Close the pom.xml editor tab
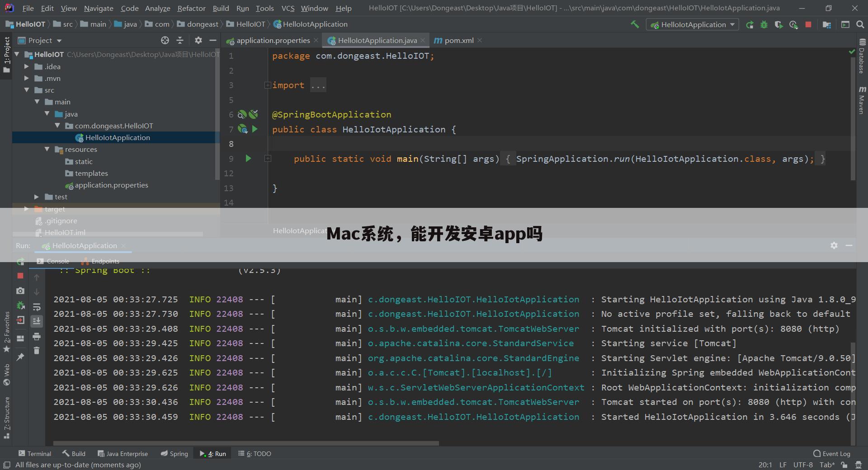The image size is (868, 470). pyautogui.click(x=480, y=40)
